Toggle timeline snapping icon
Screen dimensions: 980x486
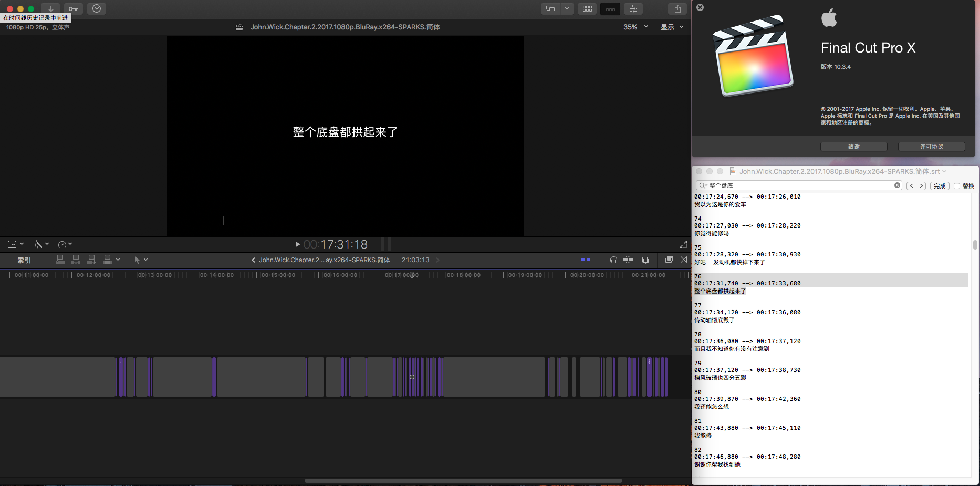(628, 260)
